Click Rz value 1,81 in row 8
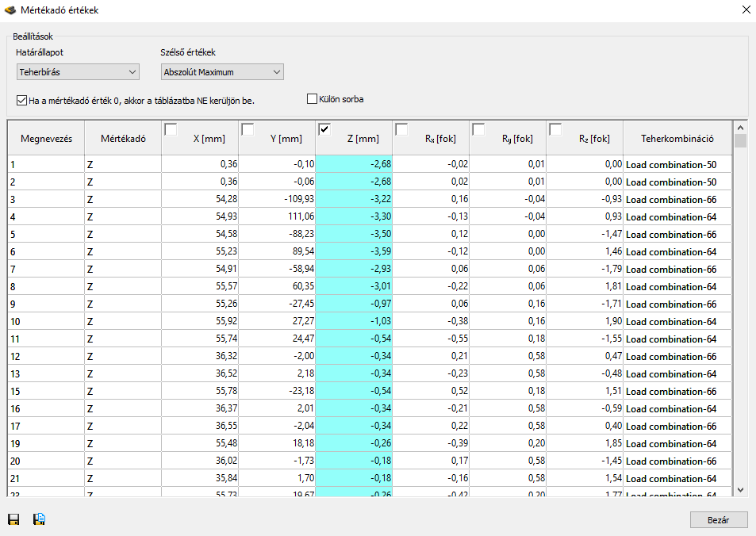 pyautogui.click(x=585, y=286)
